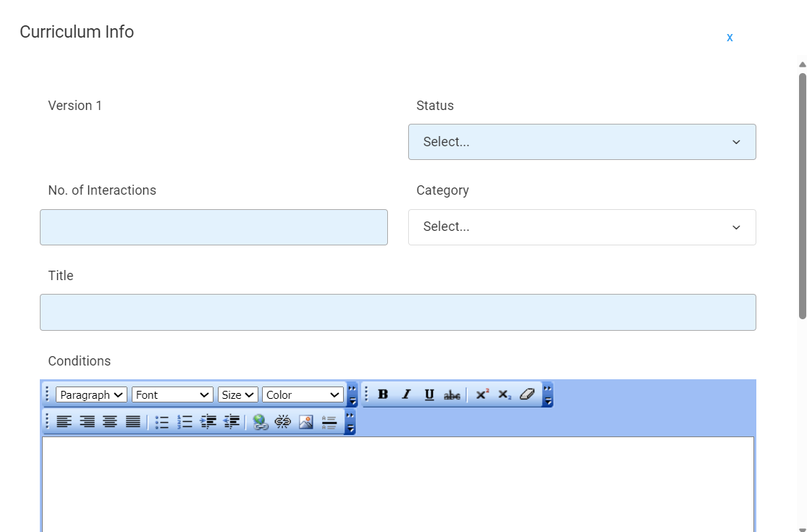Viewport: 807px width, 532px height.
Task: Insert an image using picture icon
Action: coord(306,422)
